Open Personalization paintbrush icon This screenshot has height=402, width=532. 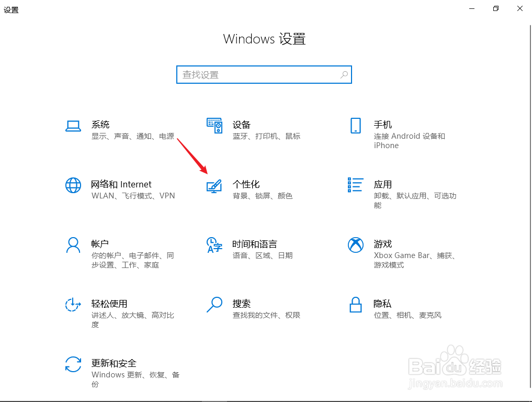tap(214, 186)
